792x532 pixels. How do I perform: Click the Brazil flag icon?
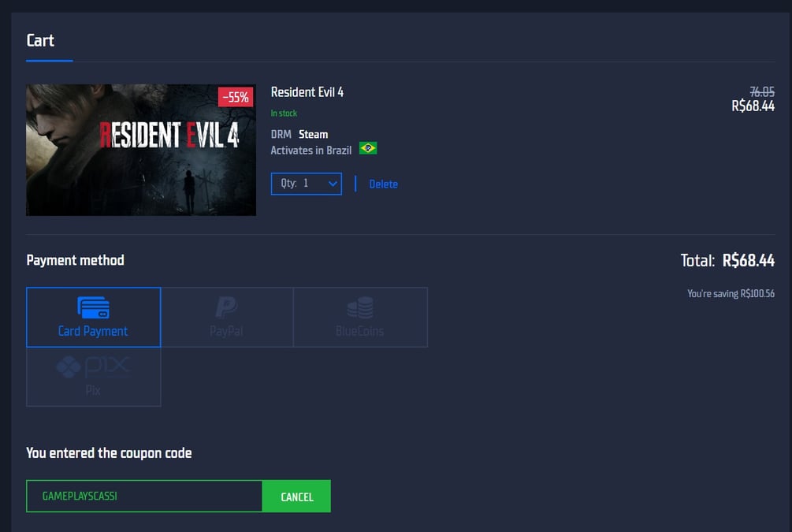[x=368, y=148]
